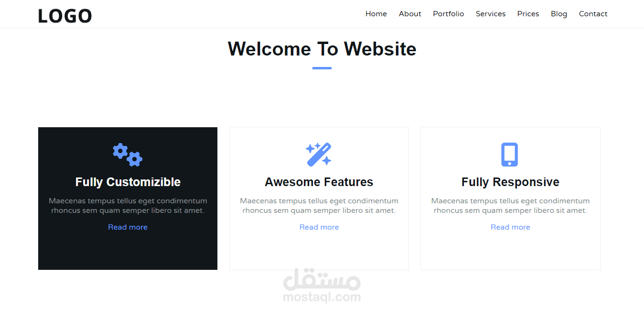Visit the Blog page from navigation
Image resolution: width=644 pixels, height=310 pixels.
(x=559, y=14)
